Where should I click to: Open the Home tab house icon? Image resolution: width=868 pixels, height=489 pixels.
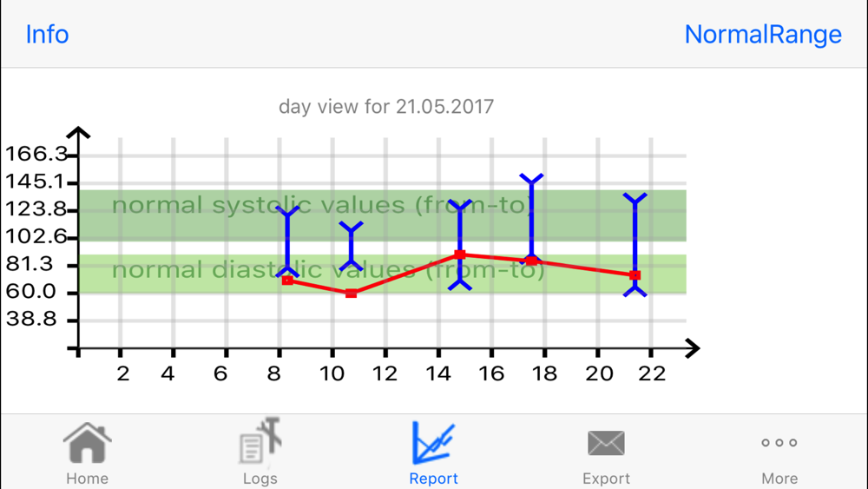[x=87, y=443]
